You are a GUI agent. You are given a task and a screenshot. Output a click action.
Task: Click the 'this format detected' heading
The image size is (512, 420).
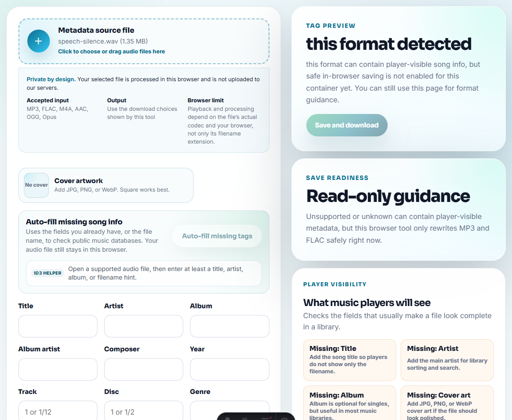388,44
